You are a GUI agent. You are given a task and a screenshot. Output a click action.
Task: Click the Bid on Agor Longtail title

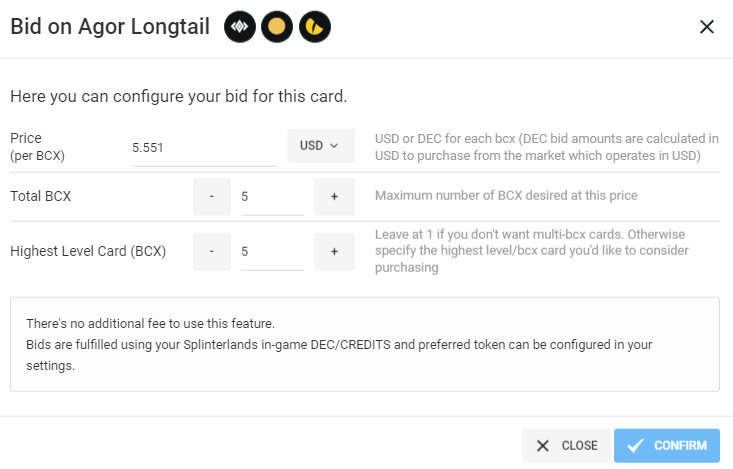(110, 27)
